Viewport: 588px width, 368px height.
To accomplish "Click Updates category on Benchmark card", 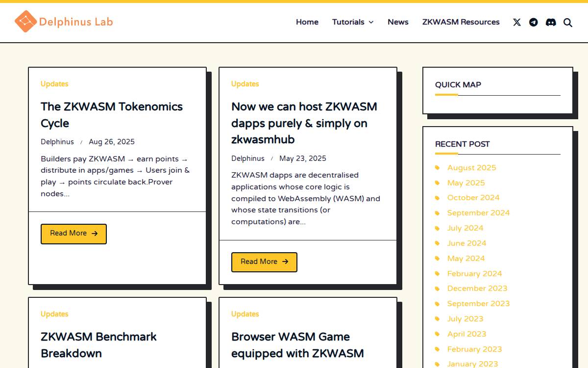I will click(54, 314).
